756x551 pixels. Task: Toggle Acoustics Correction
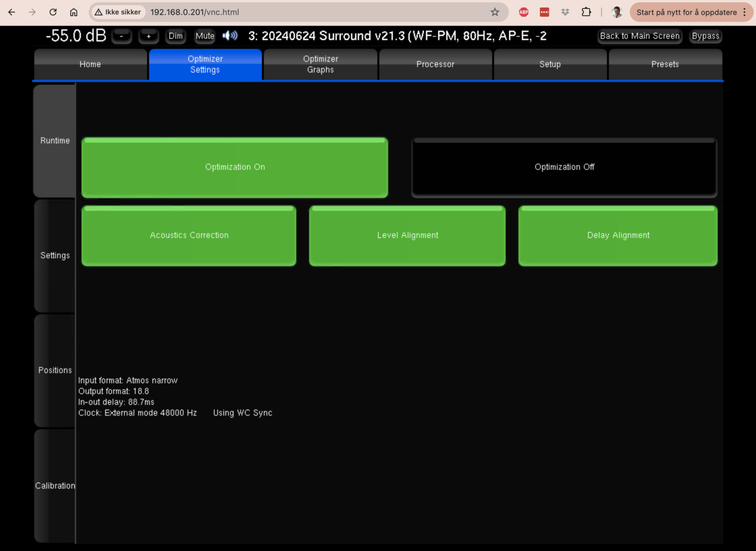pos(189,236)
